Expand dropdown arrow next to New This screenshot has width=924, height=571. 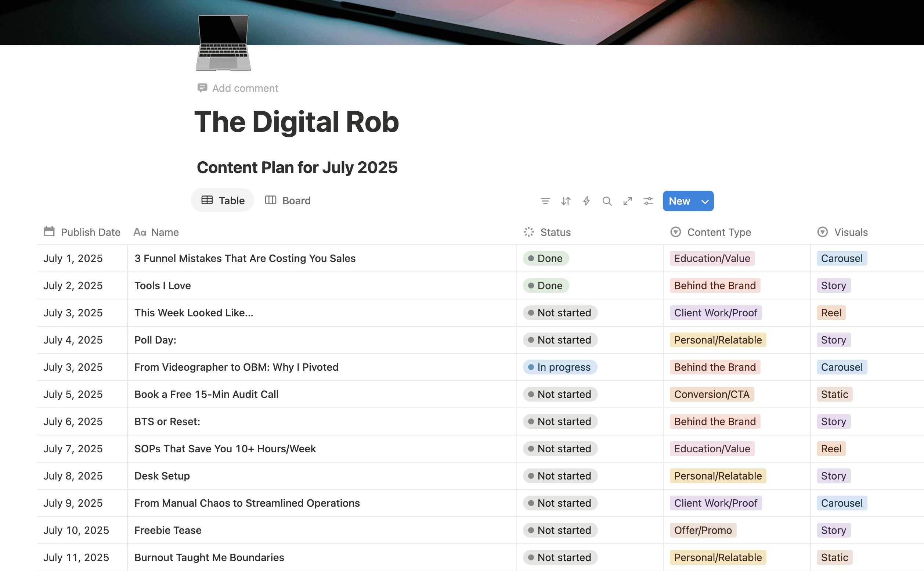click(705, 201)
